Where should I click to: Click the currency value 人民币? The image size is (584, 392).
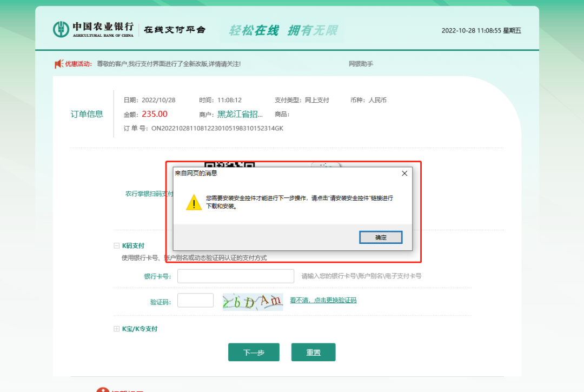click(x=377, y=100)
